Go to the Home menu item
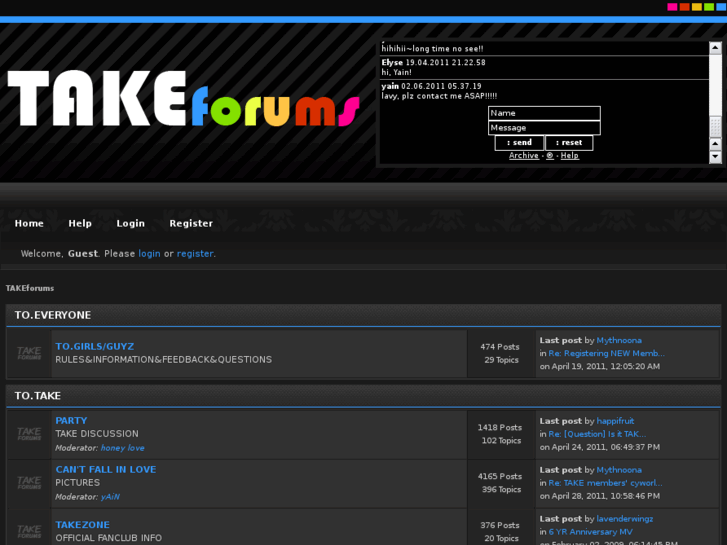 point(29,224)
